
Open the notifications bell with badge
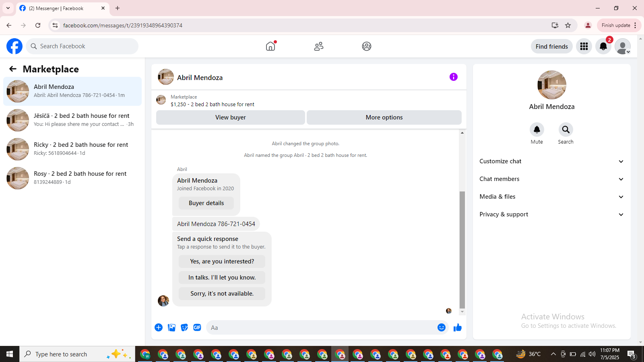coord(603,46)
